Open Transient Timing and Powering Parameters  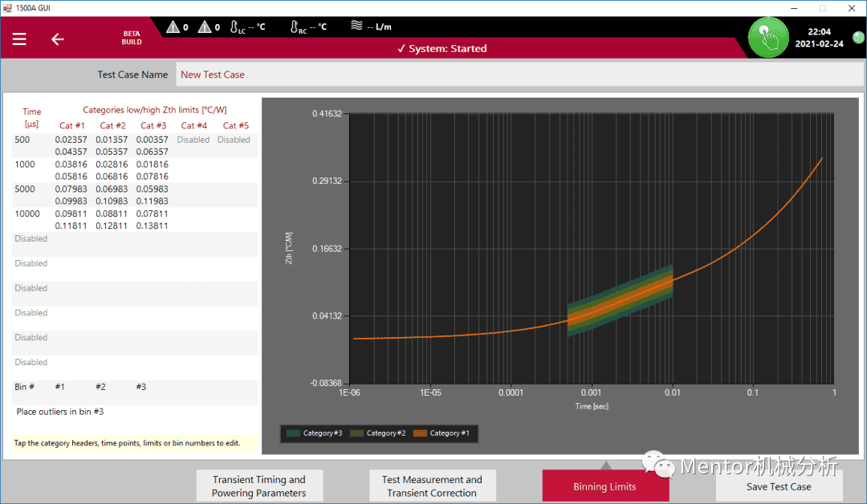259,486
